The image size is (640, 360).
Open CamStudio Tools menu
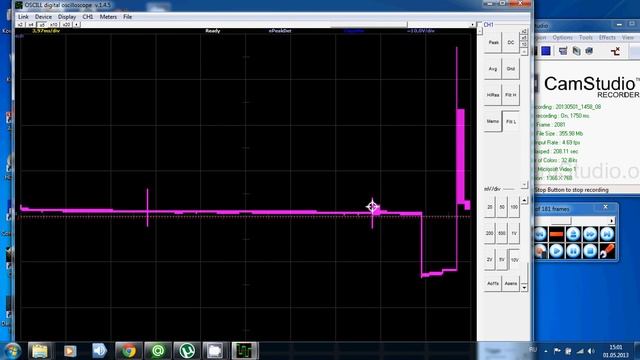tap(586, 38)
